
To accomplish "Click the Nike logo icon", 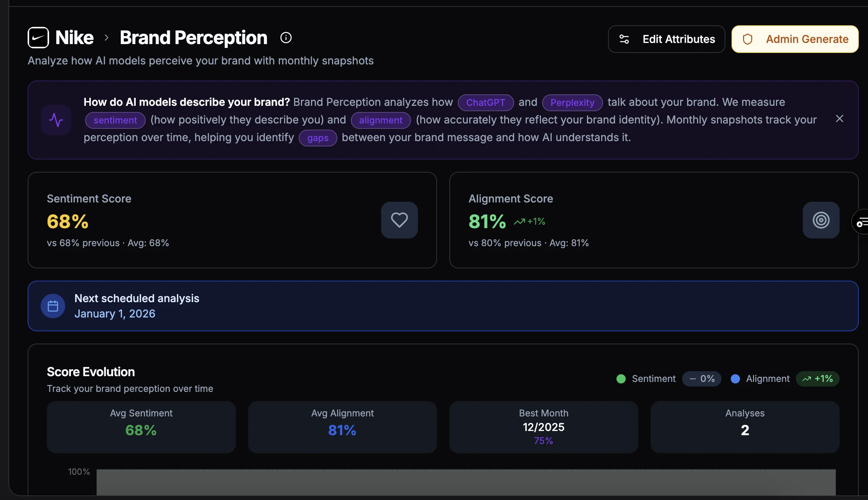I will point(38,37).
